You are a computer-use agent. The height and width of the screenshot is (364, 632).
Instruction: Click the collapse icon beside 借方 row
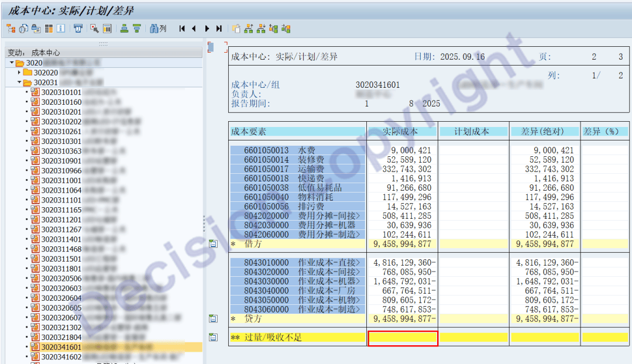coord(214,244)
